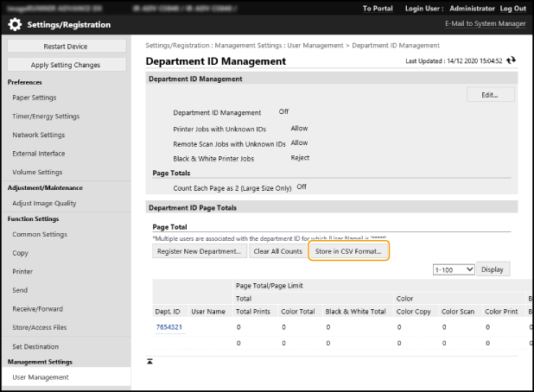The height and width of the screenshot is (392, 534).
Task: Click the Log Out link
Action: pos(512,8)
